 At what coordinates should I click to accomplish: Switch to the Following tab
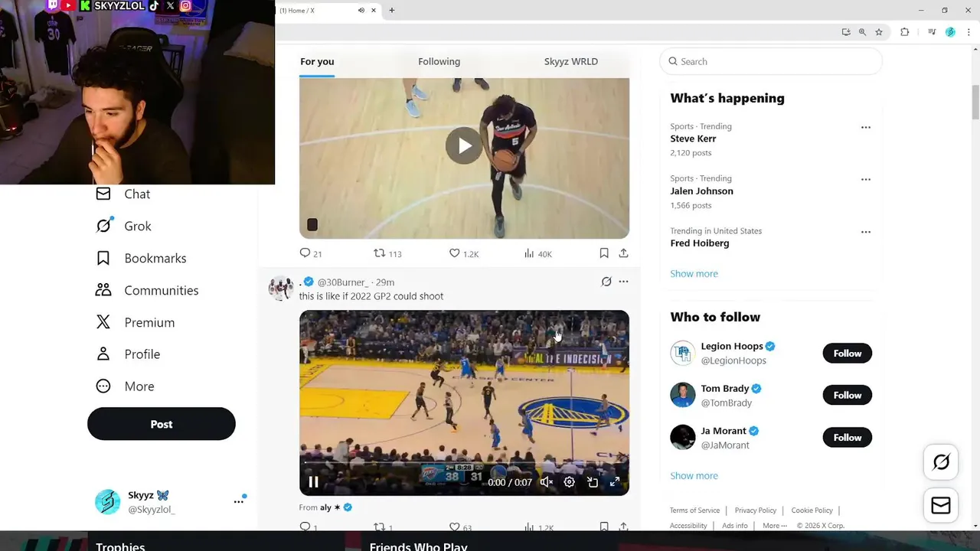(x=439, y=61)
